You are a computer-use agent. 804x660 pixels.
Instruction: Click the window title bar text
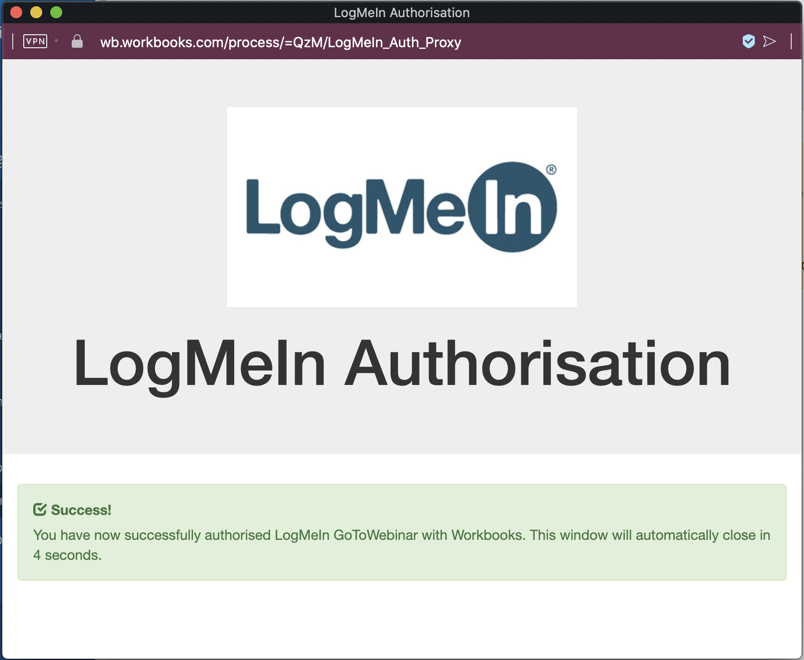tap(401, 12)
